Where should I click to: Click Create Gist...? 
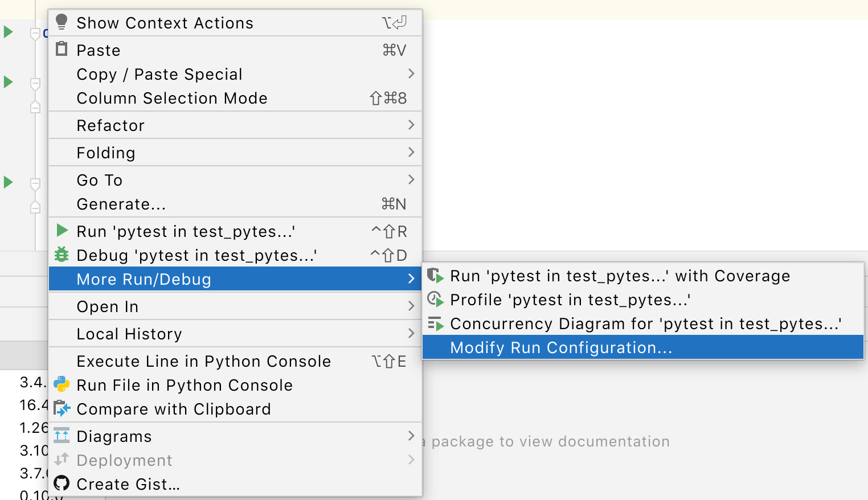point(128,483)
